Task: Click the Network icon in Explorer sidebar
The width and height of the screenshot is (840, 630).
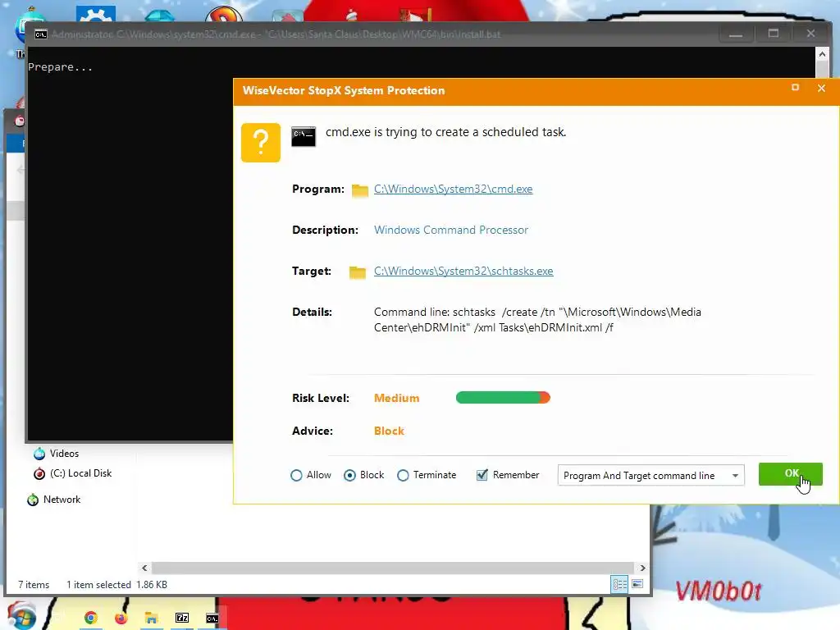Action: (x=33, y=500)
